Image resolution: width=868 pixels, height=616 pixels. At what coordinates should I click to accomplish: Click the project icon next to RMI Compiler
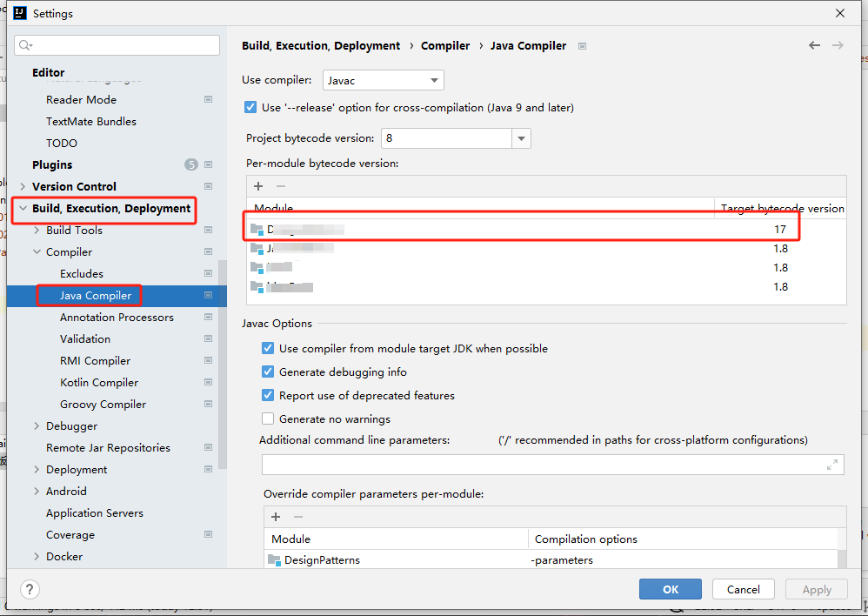tap(208, 360)
